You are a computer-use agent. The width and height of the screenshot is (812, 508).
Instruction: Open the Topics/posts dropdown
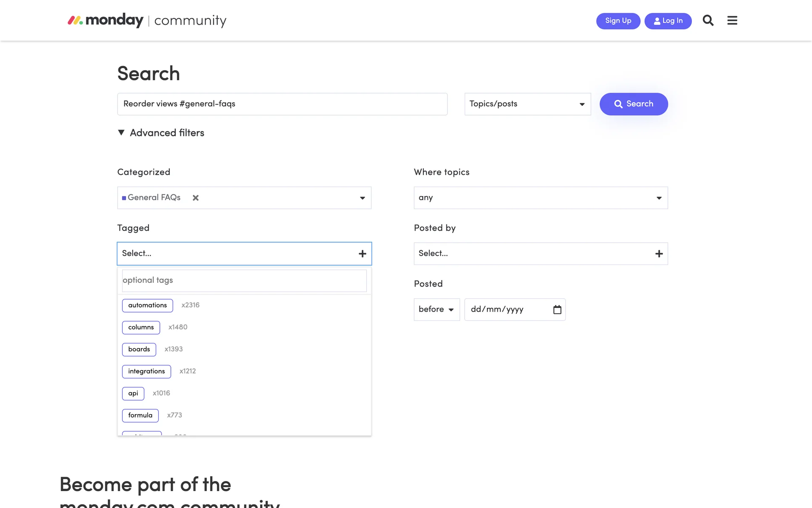pos(527,104)
